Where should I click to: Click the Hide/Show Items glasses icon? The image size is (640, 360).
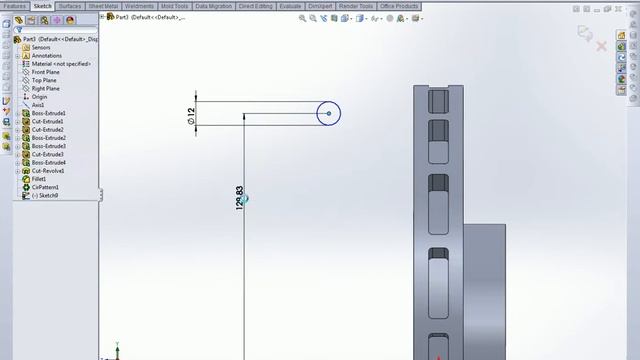pyautogui.click(x=374, y=18)
